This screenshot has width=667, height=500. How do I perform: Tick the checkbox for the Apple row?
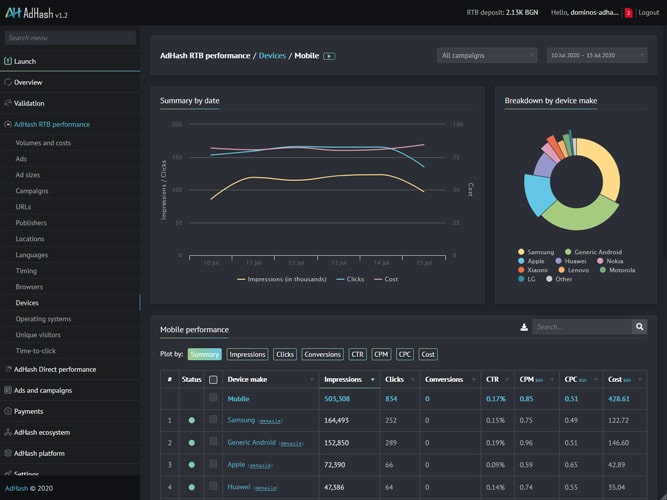[x=213, y=465]
